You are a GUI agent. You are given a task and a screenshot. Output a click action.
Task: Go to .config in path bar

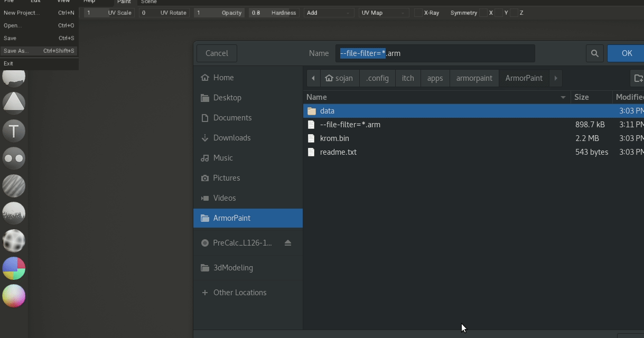tap(377, 78)
